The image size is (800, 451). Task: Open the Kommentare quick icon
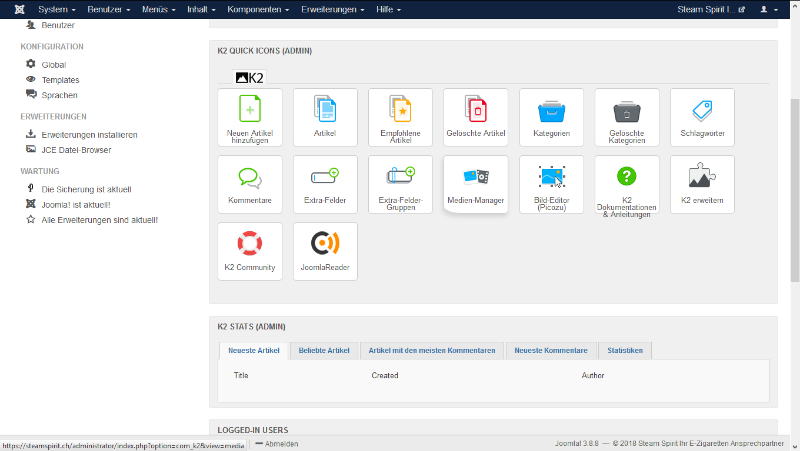tap(249, 184)
